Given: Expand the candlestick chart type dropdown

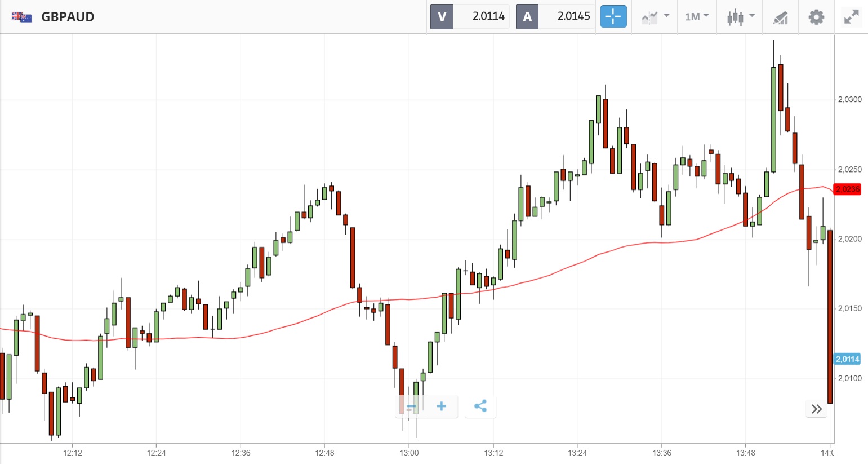Looking at the screenshot, I should pos(740,17).
